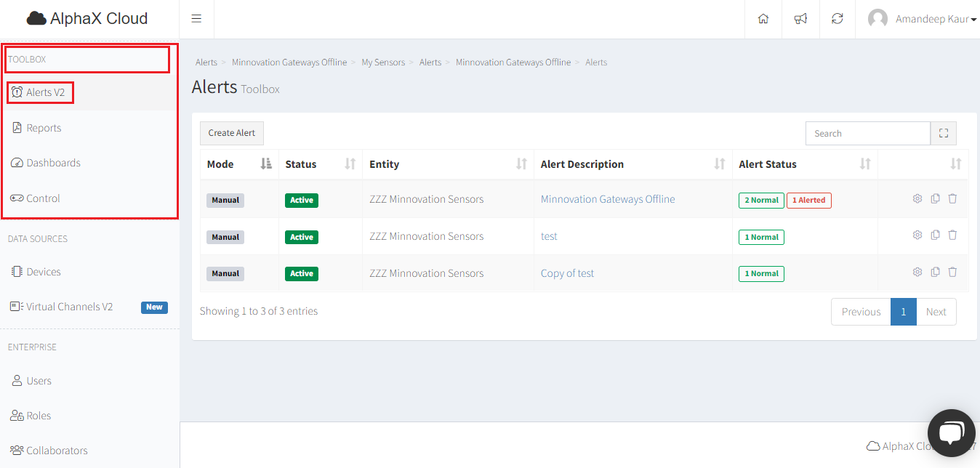Click the Create Alert button
980x468 pixels.
pos(231,133)
